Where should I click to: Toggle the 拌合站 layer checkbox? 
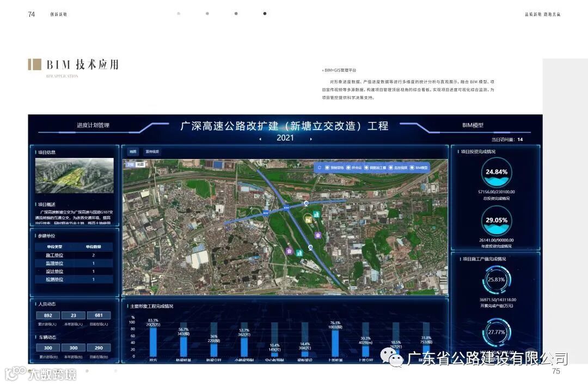(348, 168)
